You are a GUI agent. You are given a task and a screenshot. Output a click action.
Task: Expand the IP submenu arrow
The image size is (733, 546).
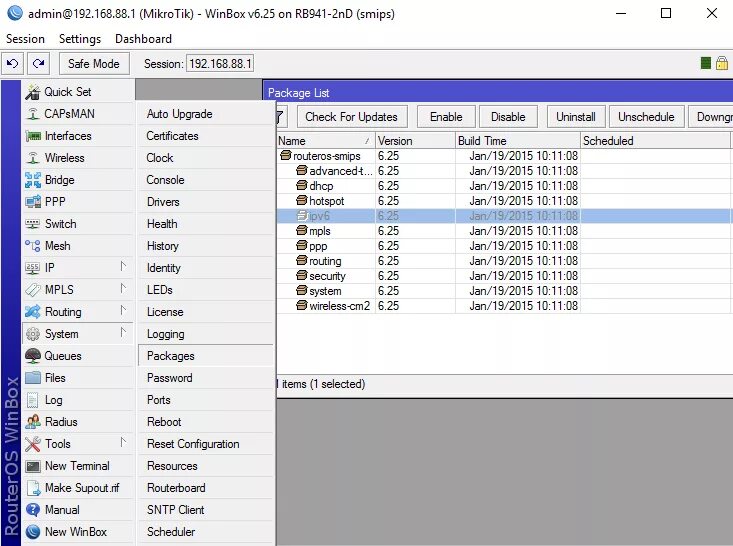coord(123,266)
